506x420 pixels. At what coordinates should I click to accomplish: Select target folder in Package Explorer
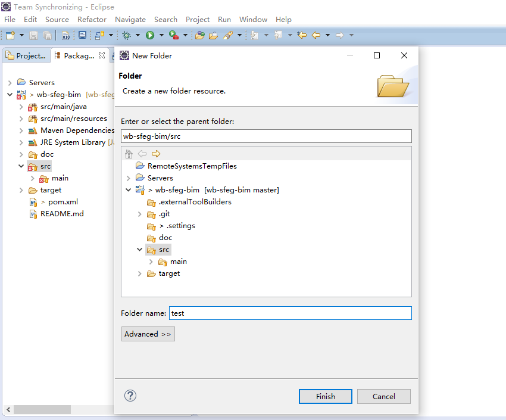(x=51, y=190)
